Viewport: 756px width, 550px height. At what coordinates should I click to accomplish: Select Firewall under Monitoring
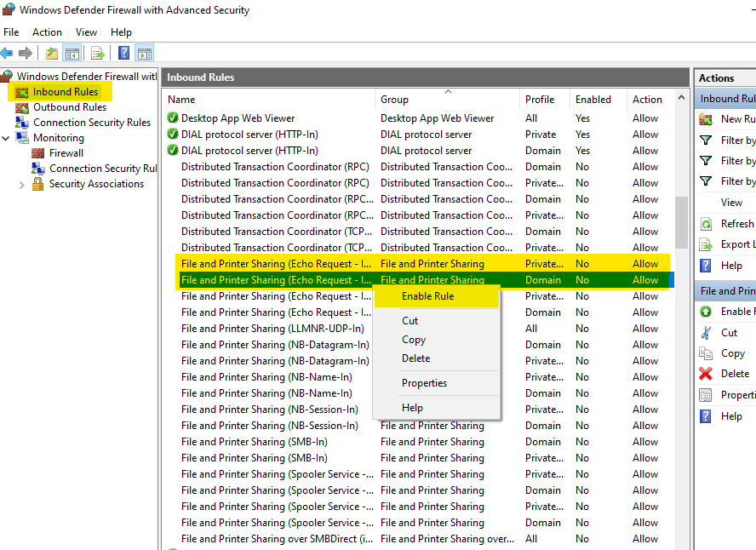click(66, 153)
